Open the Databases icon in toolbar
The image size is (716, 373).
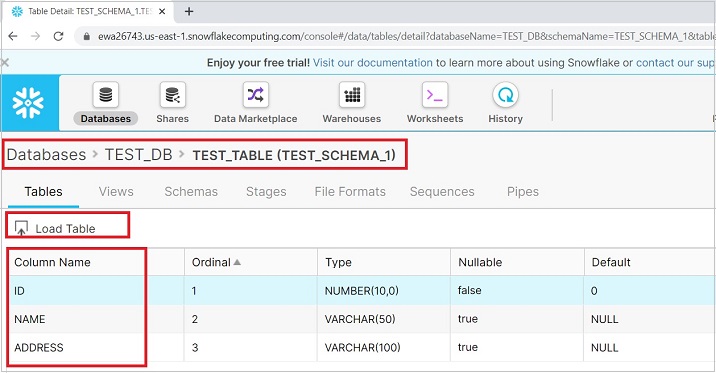105,95
